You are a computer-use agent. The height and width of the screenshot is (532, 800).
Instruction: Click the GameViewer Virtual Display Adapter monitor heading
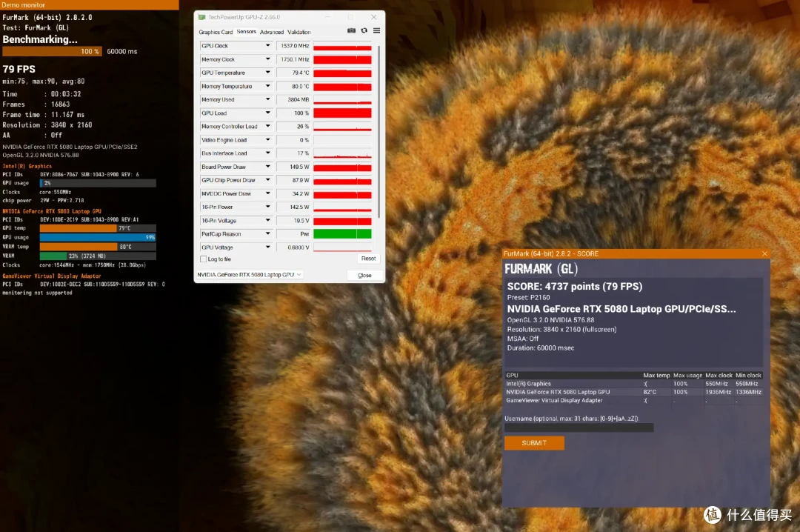coord(52,276)
